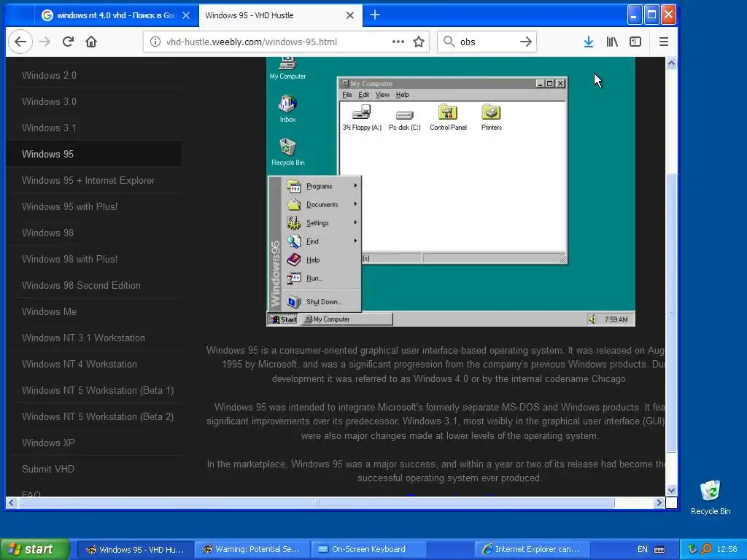Screen dimensions: 747x560
Task: Click the 12:58 taskbar clock
Action: click(x=727, y=549)
